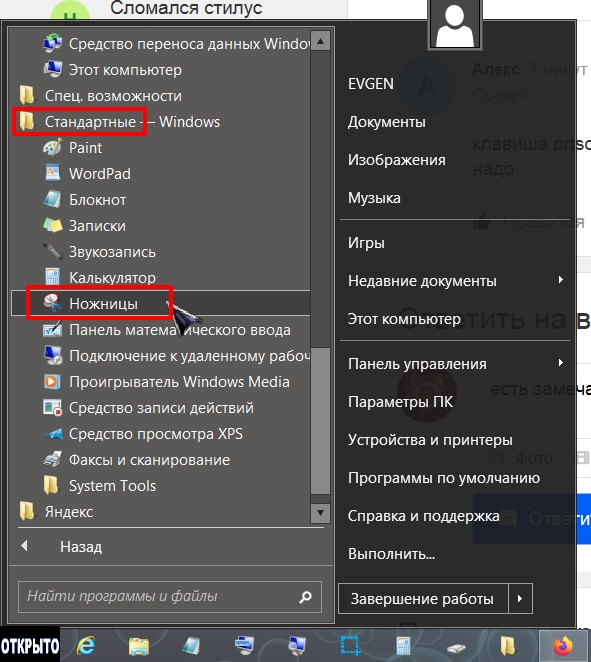Open Музыка in the right pane
The image size is (591, 662).
[x=374, y=198]
